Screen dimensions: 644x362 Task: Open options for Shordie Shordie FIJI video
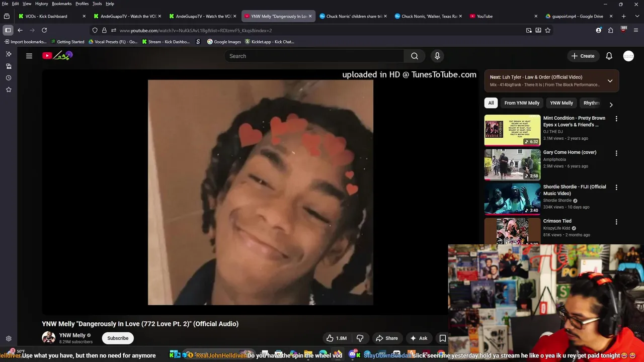[x=616, y=187]
